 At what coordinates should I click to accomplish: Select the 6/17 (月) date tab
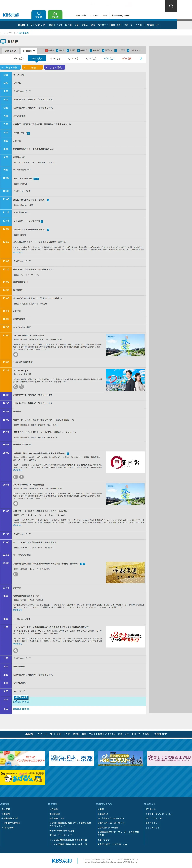coord(19,59)
